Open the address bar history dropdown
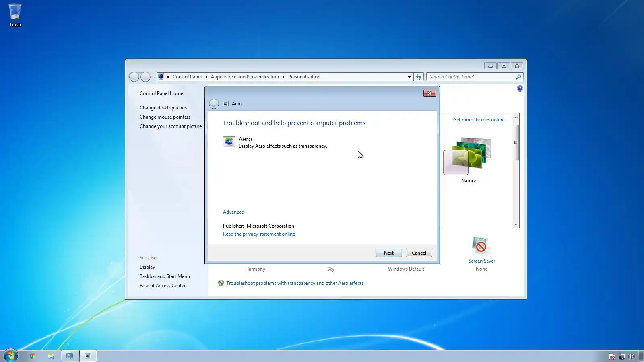 pos(409,77)
